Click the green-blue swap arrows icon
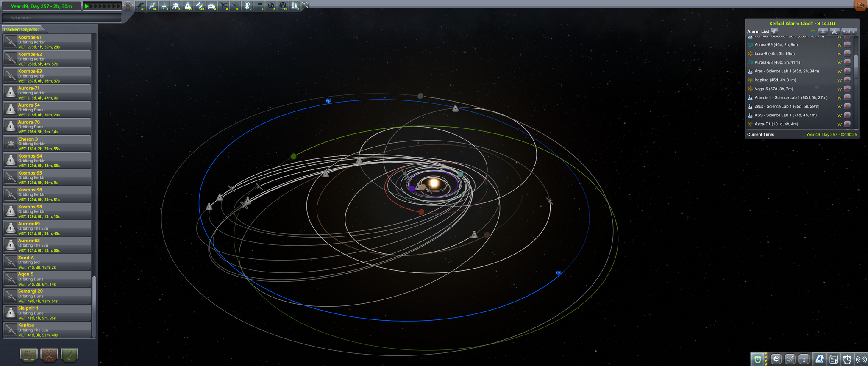Image resolution: width=868 pixels, height=366 pixels. (x=813, y=31)
